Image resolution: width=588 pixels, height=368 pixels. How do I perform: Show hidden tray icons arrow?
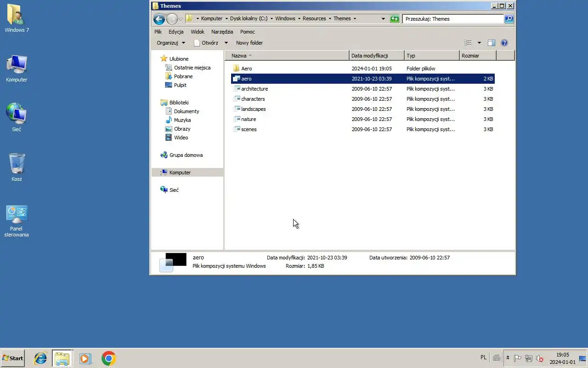[508, 358]
